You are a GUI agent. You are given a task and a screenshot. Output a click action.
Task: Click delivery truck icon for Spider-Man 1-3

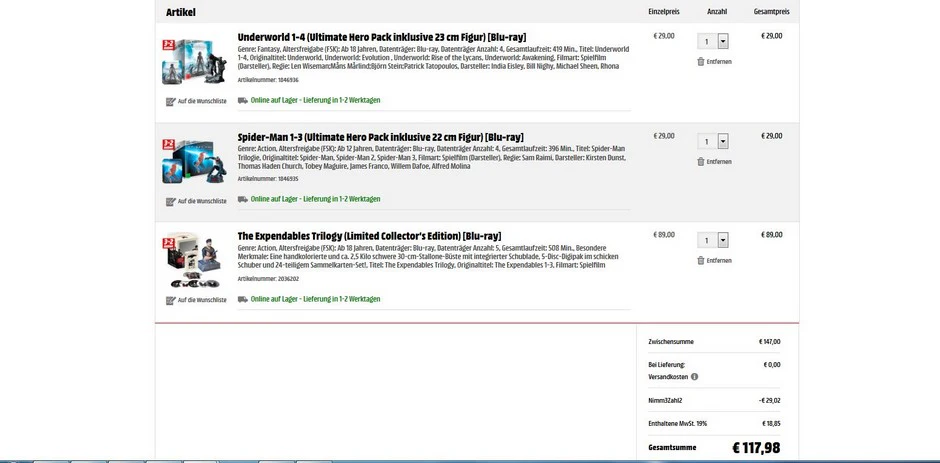click(243, 199)
